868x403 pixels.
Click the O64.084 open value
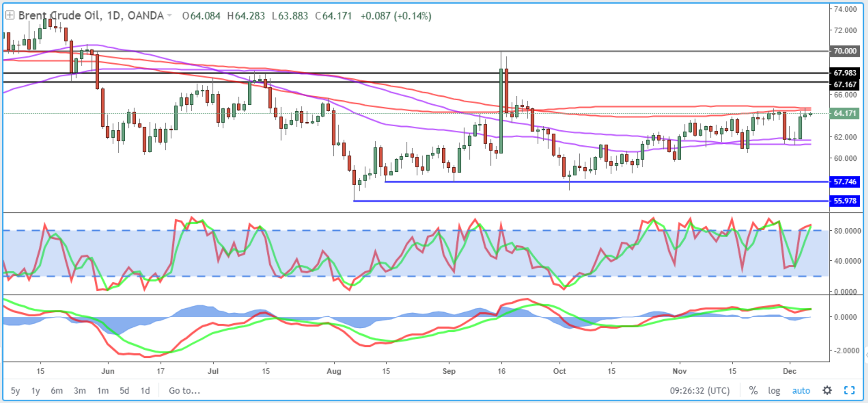201,16
